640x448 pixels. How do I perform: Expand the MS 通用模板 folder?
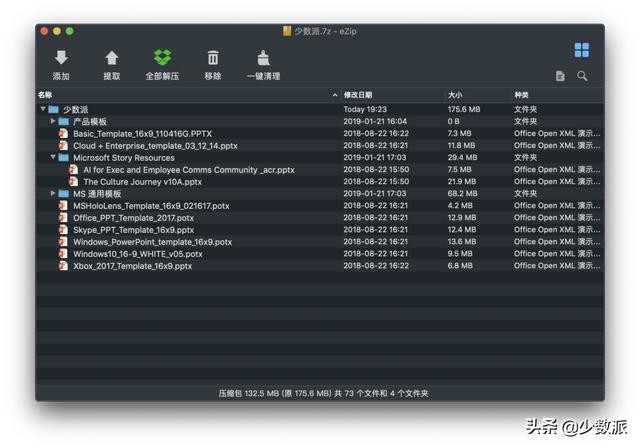(x=53, y=193)
